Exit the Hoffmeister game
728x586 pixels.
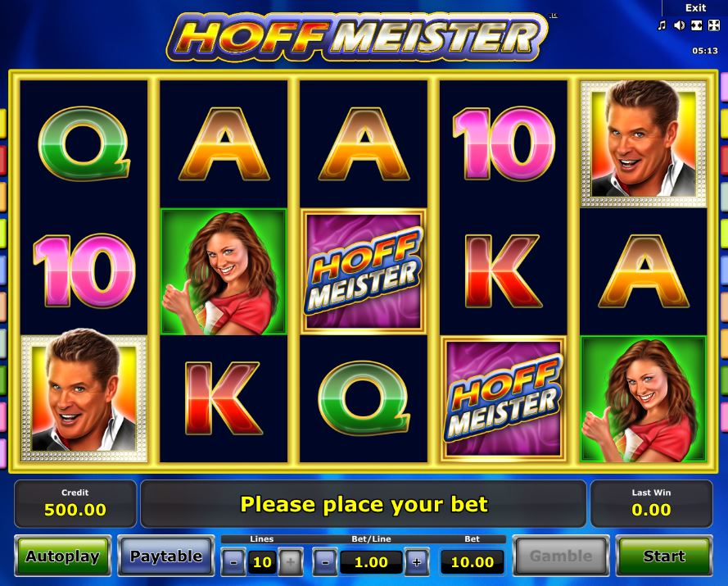coord(695,8)
